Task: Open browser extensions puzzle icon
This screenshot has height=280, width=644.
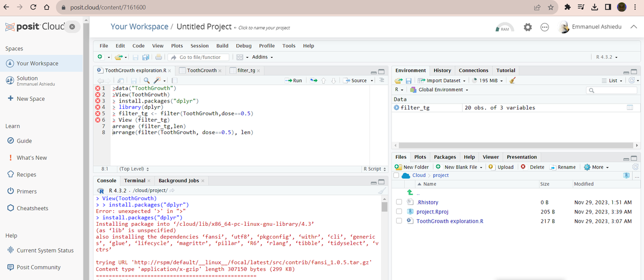Action: tap(567, 7)
